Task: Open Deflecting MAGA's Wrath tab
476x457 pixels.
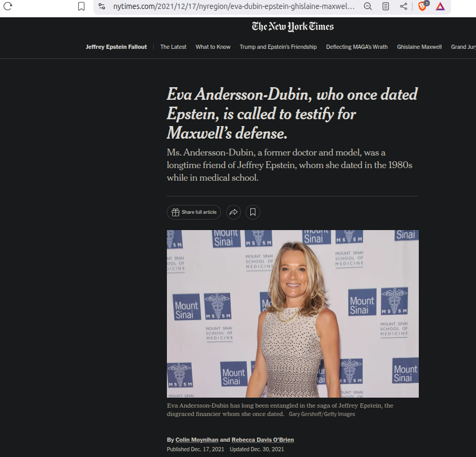Action: coord(357,47)
